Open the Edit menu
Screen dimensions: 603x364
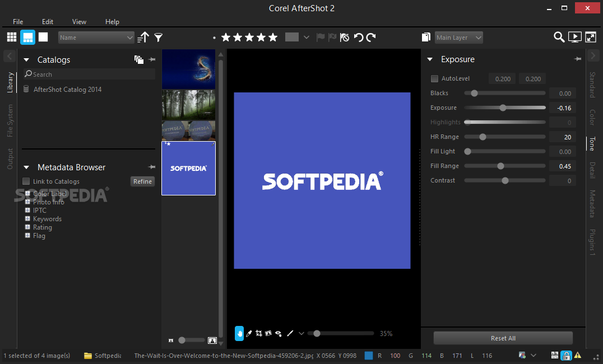click(48, 21)
